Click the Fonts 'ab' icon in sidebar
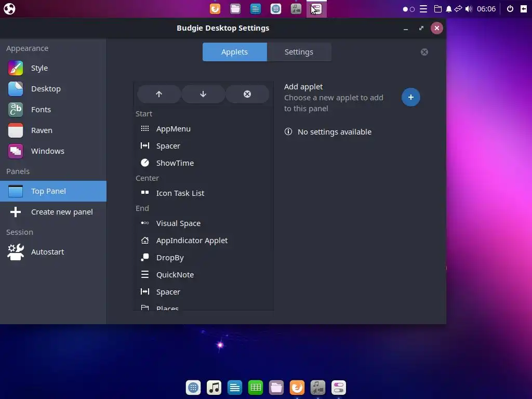Screen dimensions: 532x399 16,110
